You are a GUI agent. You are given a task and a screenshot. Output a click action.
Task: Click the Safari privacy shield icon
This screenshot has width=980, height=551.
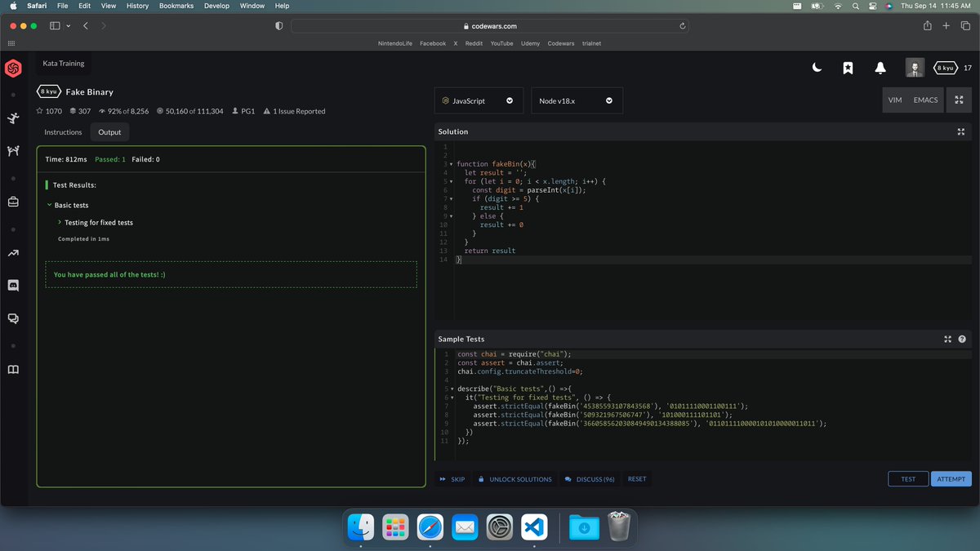(279, 26)
